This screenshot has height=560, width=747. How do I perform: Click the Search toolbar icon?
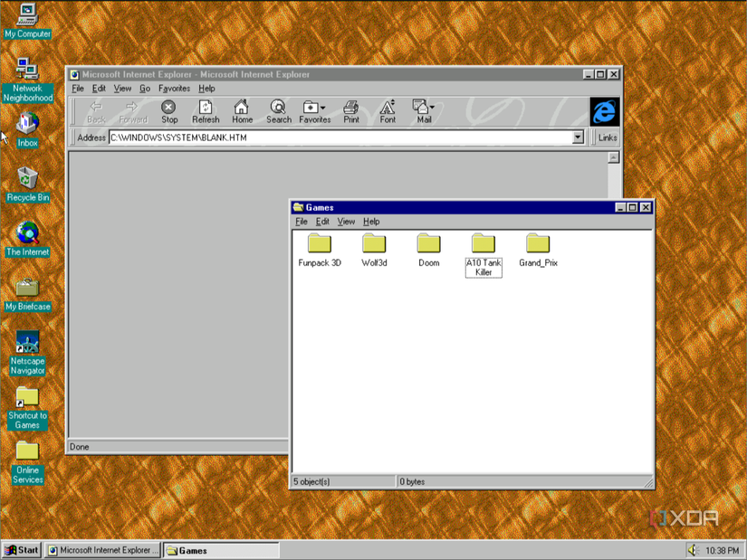pyautogui.click(x=278, y=110)
